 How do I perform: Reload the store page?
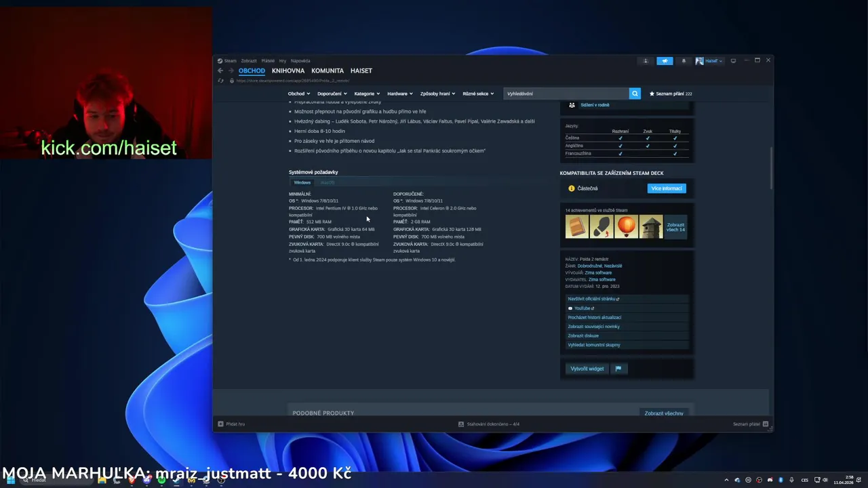[220, 81]
